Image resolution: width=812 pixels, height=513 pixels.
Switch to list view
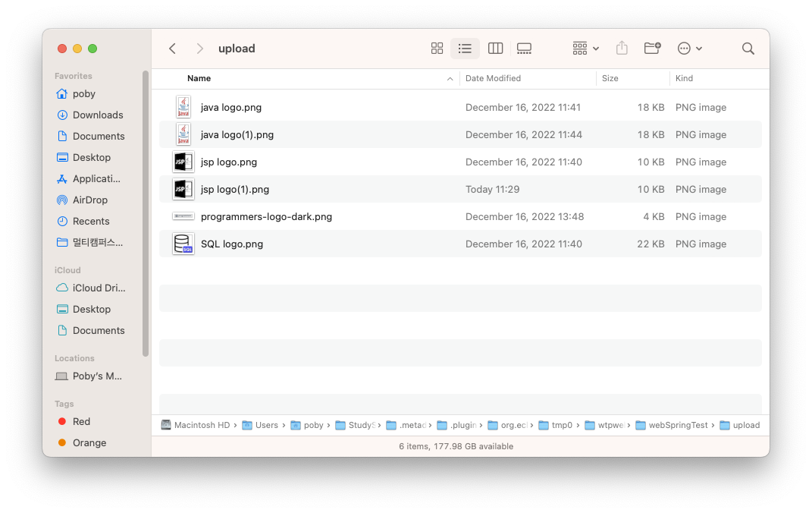coord(465,49)
